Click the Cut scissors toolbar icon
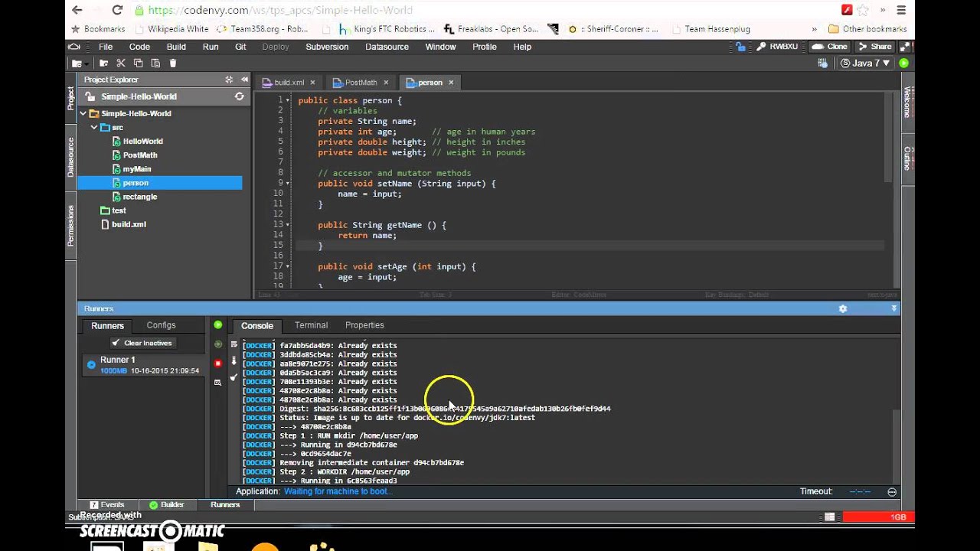 click(121, 64)
